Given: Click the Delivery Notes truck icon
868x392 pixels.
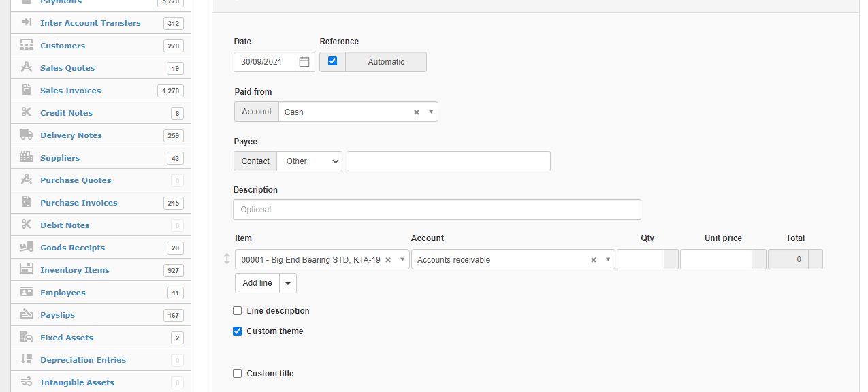Looking at the screenshot, I should click(27, 135).
